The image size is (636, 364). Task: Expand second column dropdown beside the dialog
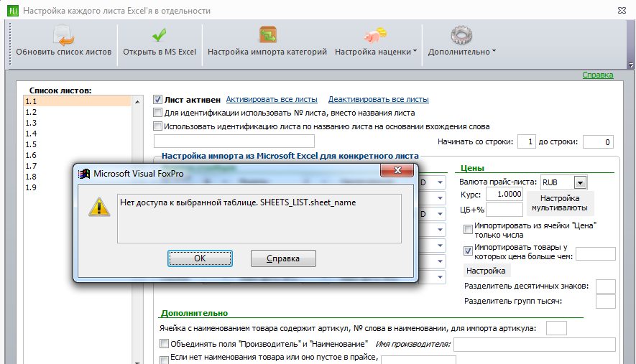(x=440, y=198)
